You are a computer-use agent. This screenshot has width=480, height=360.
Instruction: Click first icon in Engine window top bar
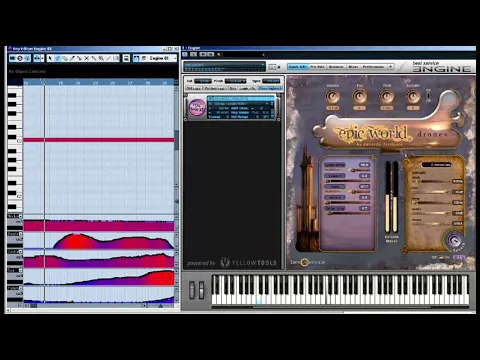185,54
